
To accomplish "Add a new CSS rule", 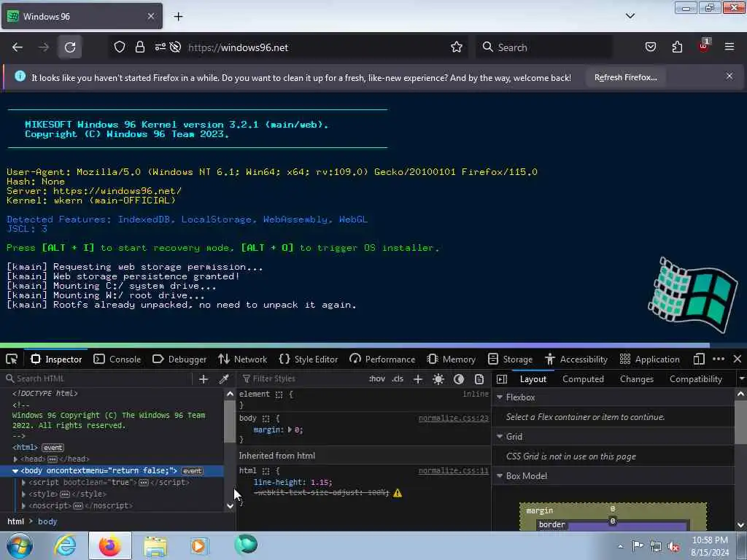I will pyautogui.click(x=418, y=379).
